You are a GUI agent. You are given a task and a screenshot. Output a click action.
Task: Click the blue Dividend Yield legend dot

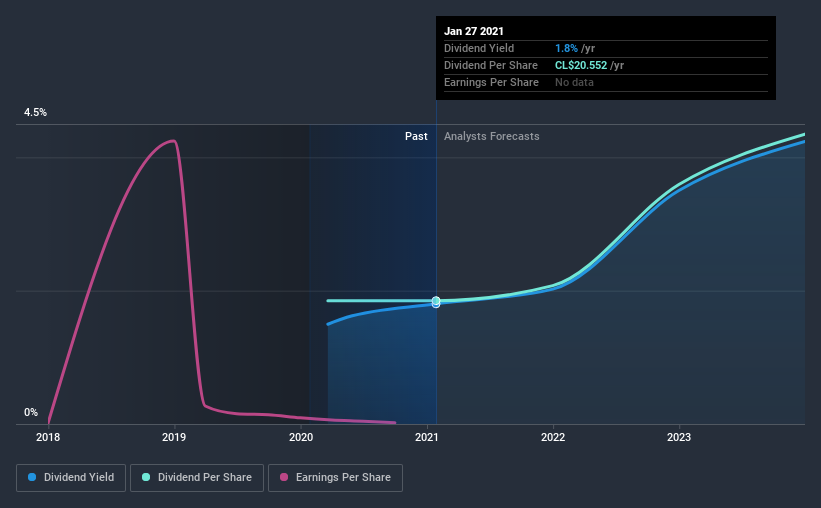coord(32,477)
